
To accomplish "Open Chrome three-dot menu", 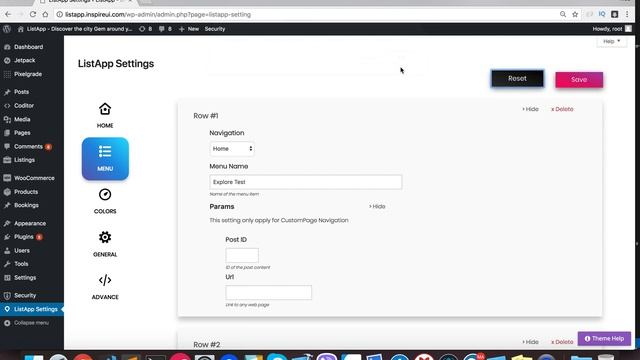I will coord(627,14).
